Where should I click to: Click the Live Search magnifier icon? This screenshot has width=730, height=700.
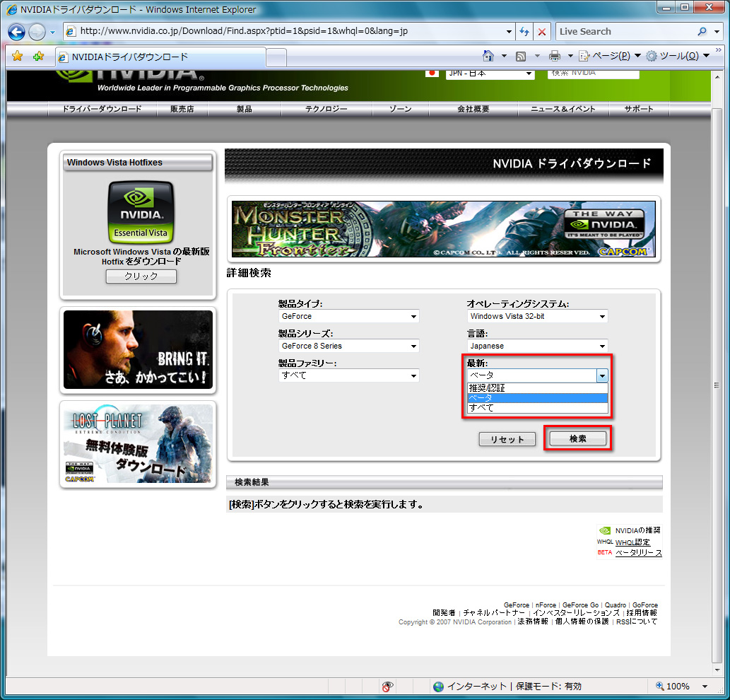[702, 32]
